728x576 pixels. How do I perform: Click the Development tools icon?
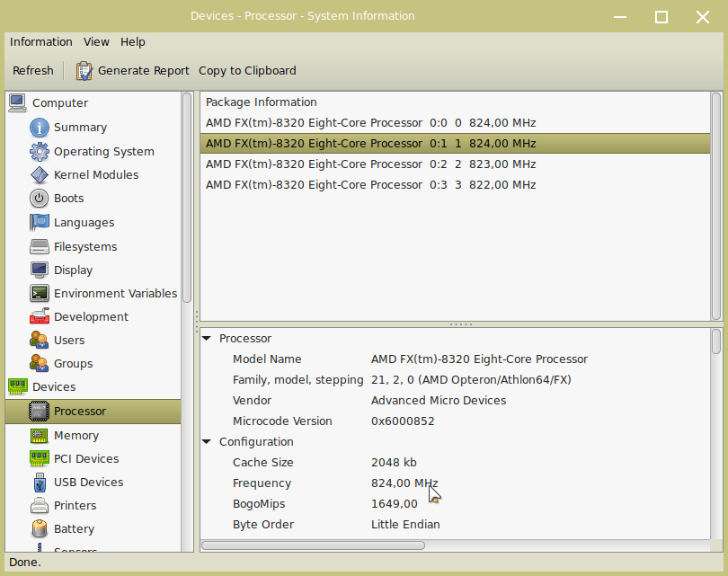coord(39,316)
